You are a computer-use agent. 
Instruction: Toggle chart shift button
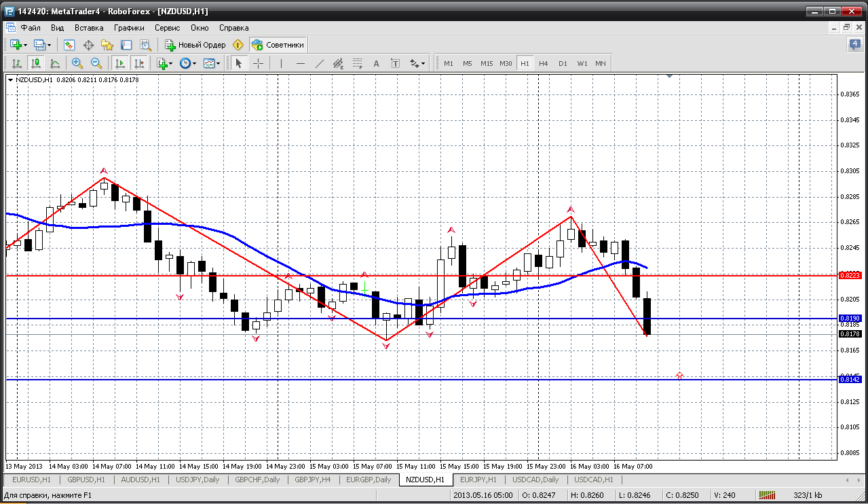tap(139, 63)
